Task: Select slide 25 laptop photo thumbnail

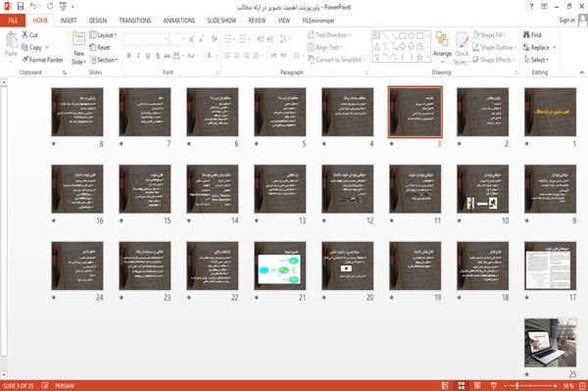Action: (x=550, y=342)
